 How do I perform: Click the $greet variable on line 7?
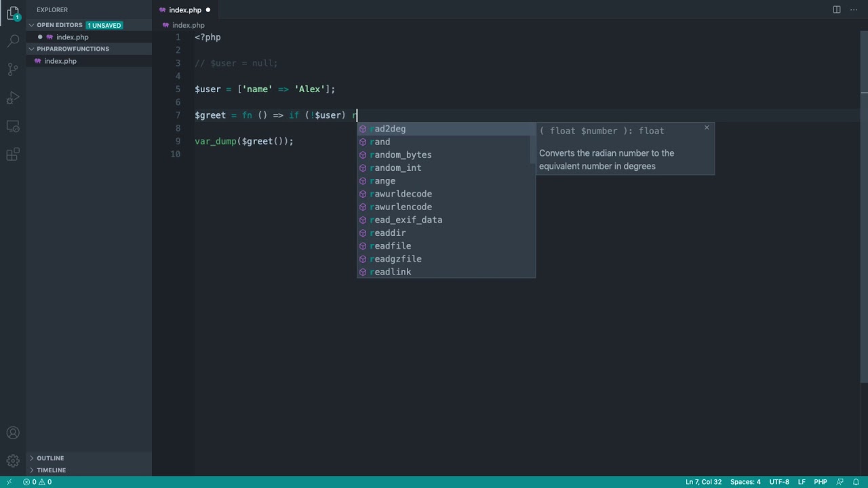pyautogui.click(x=210, y=115)
